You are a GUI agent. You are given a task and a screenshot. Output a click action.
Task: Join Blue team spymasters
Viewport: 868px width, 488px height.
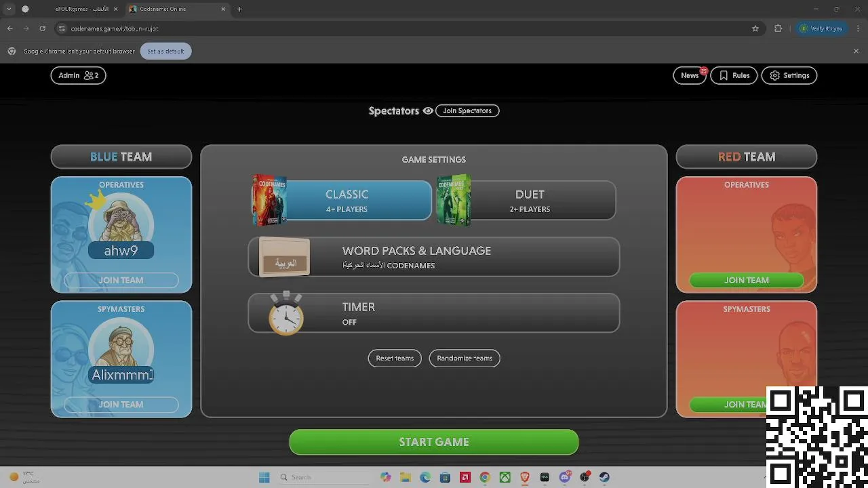(x=121, y=404)
